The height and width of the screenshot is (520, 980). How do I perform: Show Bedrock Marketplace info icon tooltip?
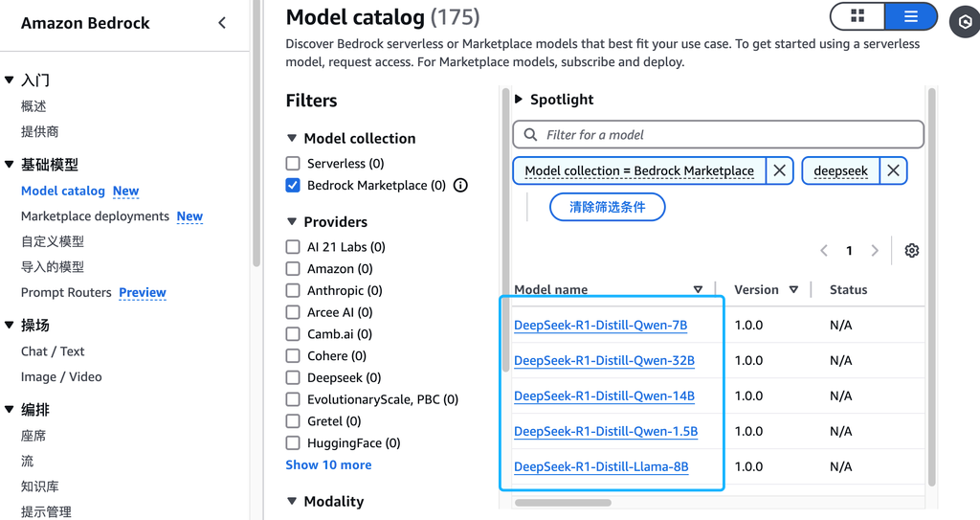[x=460, y=185]
